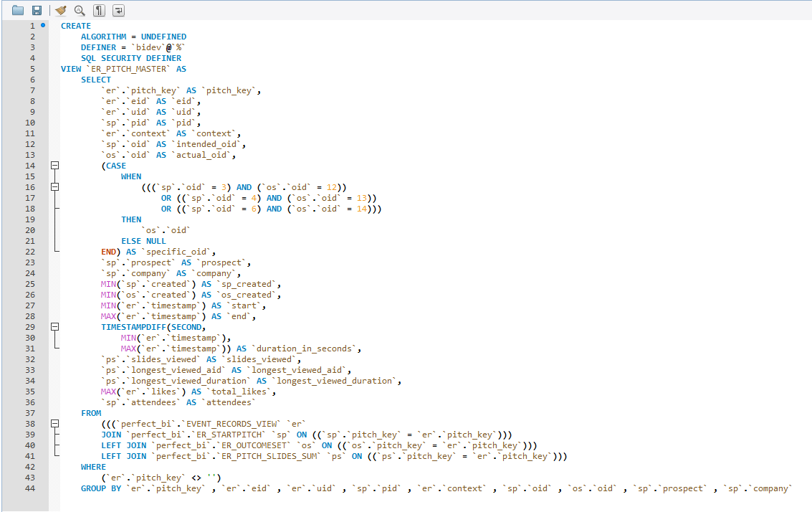The image size is (812, 512).
Task: Click the SELECT keyword on line 6
Action: point(95,79)
